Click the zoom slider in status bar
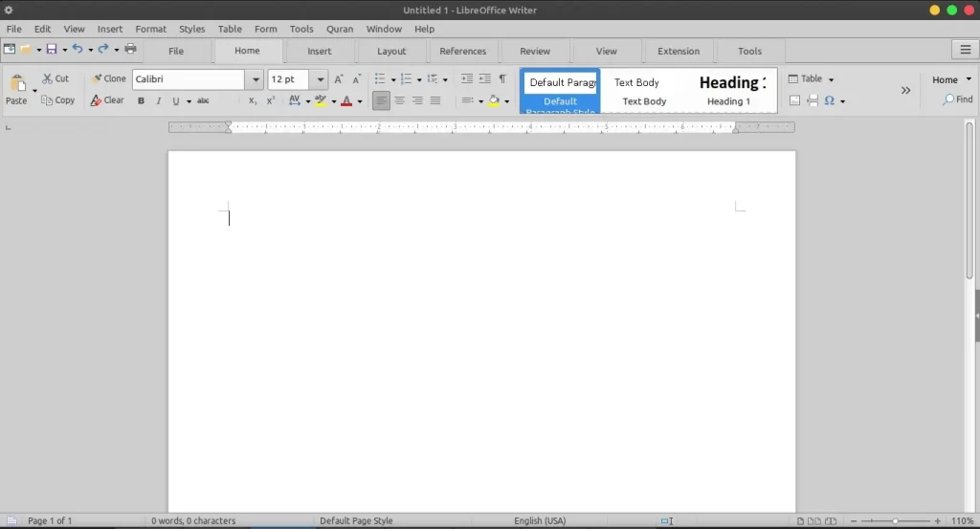 pos(895,521)
